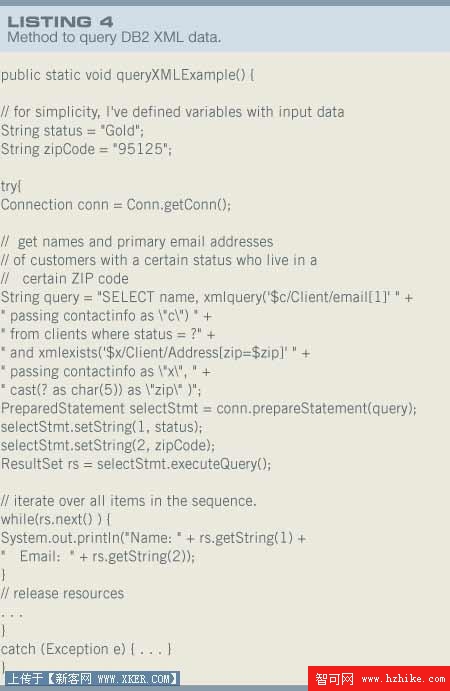Click the PreparedStatement selectStmt line
Screen dimensions: 450x691
(x=208, y=409)
